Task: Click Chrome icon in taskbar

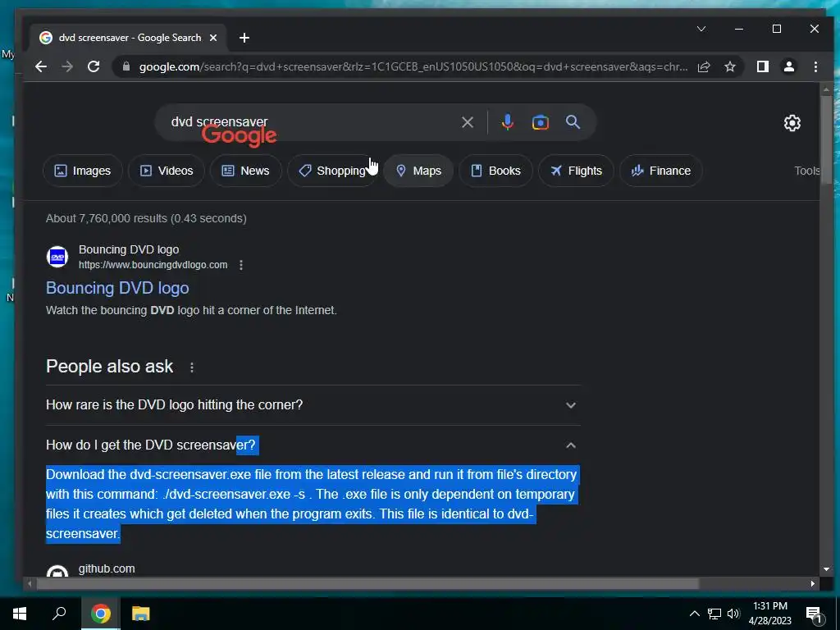Action: click(x=100, y=614)
